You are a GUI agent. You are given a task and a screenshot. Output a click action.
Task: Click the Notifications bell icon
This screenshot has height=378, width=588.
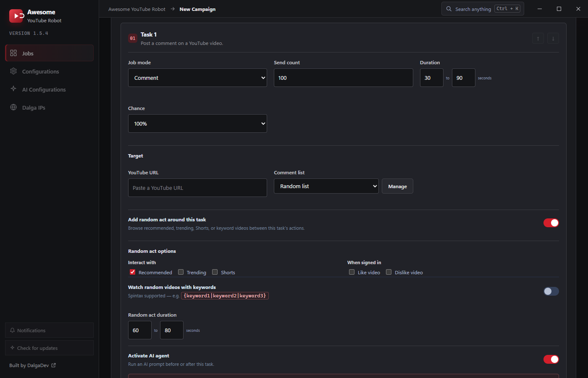pos(12,330)
